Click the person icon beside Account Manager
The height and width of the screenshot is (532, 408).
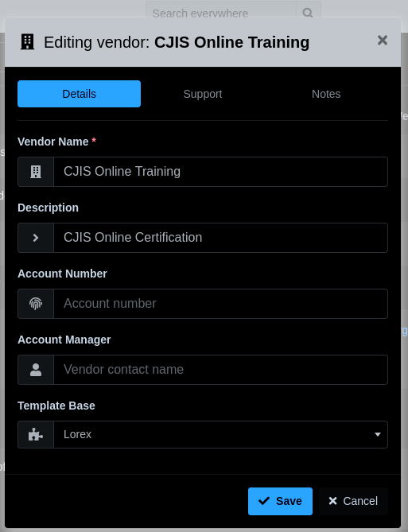tap(36, 370)
